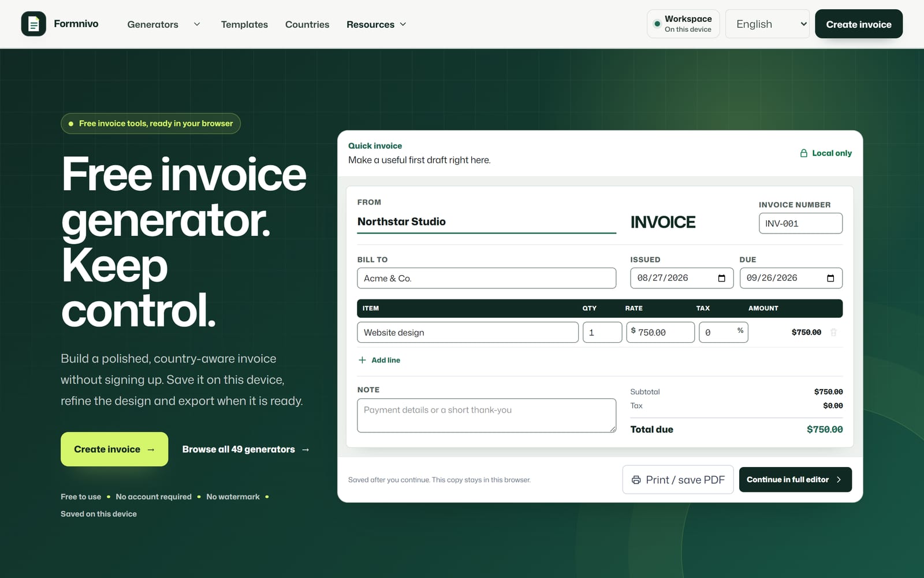The image size is (924, 578).
Task: Click the lock icon beside Local only
Action: (x=803, y=153)
